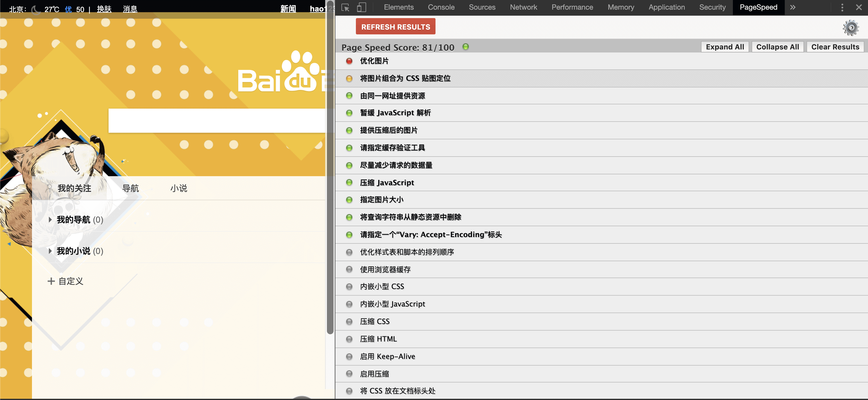Click green dot for 请指定缓存验证工具
The height and width of the screenshot is (400, 868).
coord(349,148)
